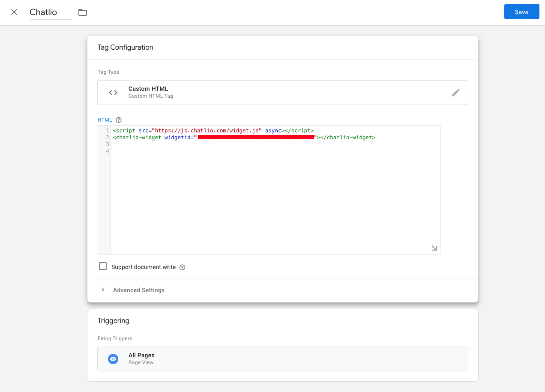Click the Firing Triggers label
The width and height of the screenshot is (545, 392).
[x=115, y=338]
